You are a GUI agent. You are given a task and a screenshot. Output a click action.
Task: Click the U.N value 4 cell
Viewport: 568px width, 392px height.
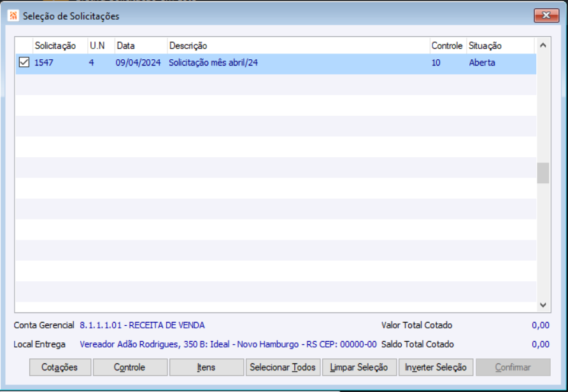pyautogui.click(x=91, y=62)
